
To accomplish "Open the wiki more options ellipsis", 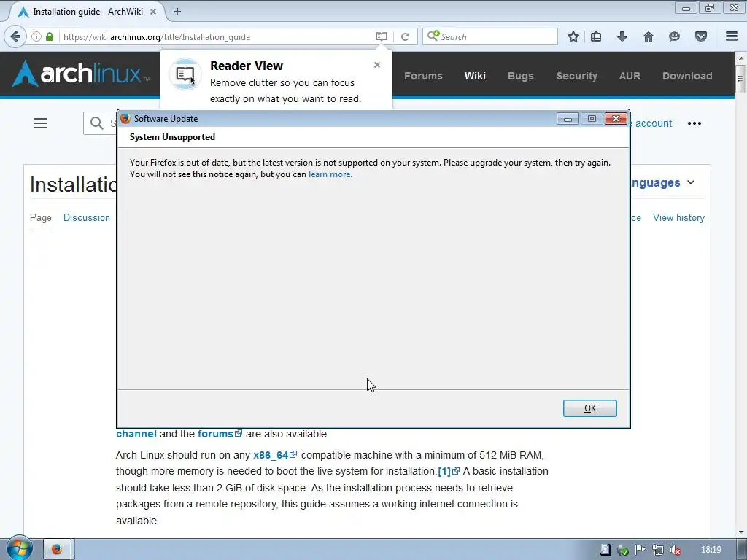I will (x=694, y=123).
